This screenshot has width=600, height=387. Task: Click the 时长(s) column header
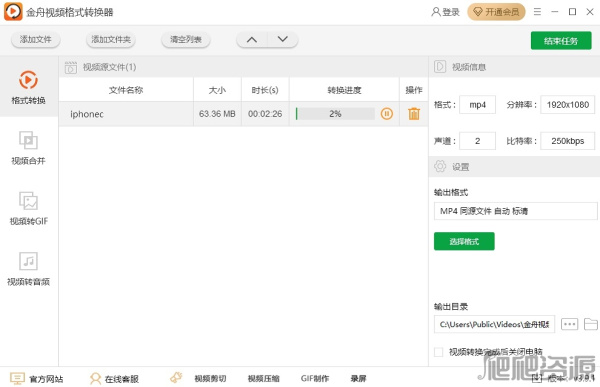pos(265,90)
